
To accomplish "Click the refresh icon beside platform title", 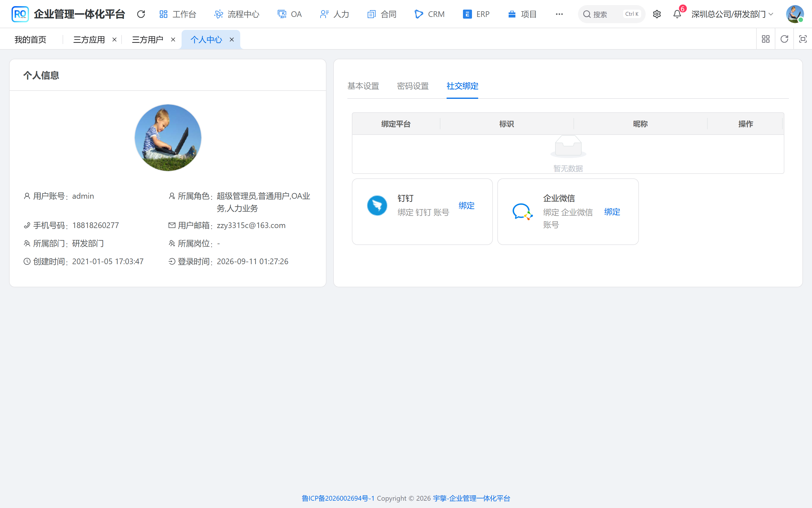I will pos(141,14).
